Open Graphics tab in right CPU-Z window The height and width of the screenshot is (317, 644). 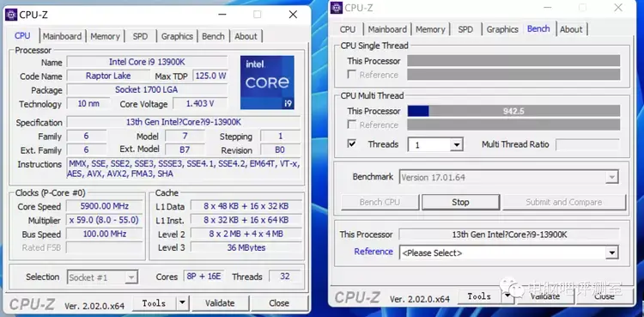(502, 29)
